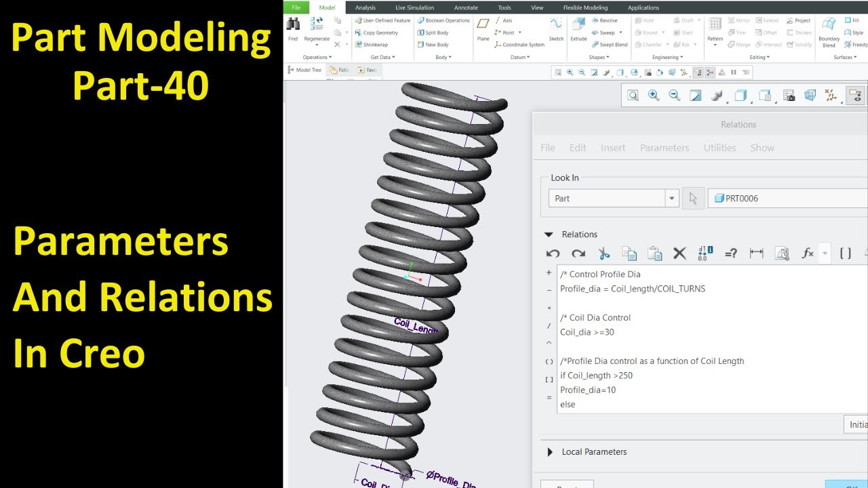Open the Operations group dropdown
This screenshot has width=868, height=488.
point(317,58)
